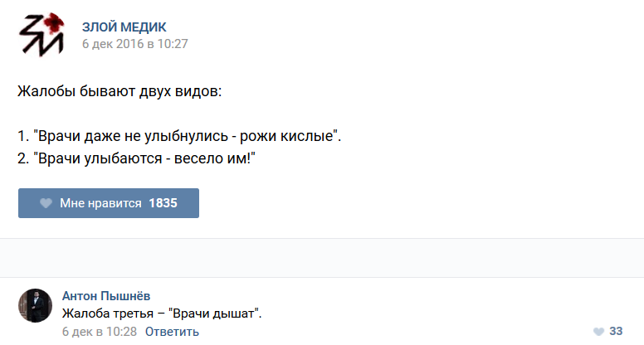The image size is (644, 345).
Task: Open the ЗЛОЙ МЕДИК group name link
Action: point(123,26)
